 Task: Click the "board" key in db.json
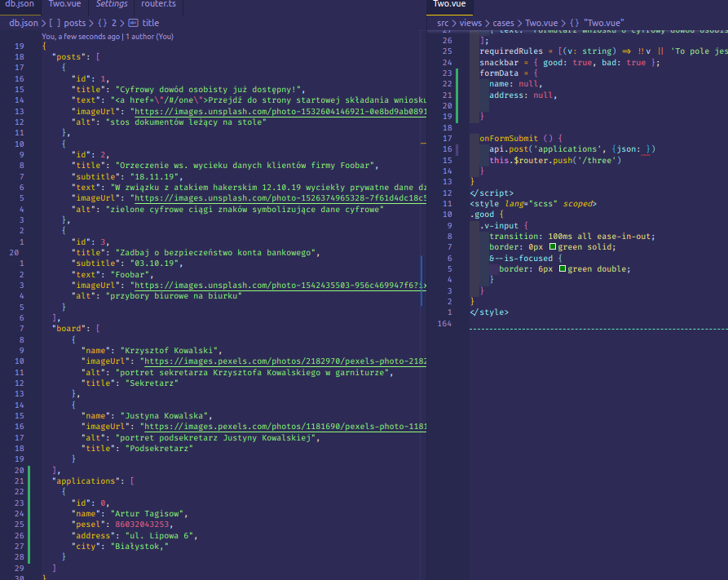(68, 329)
